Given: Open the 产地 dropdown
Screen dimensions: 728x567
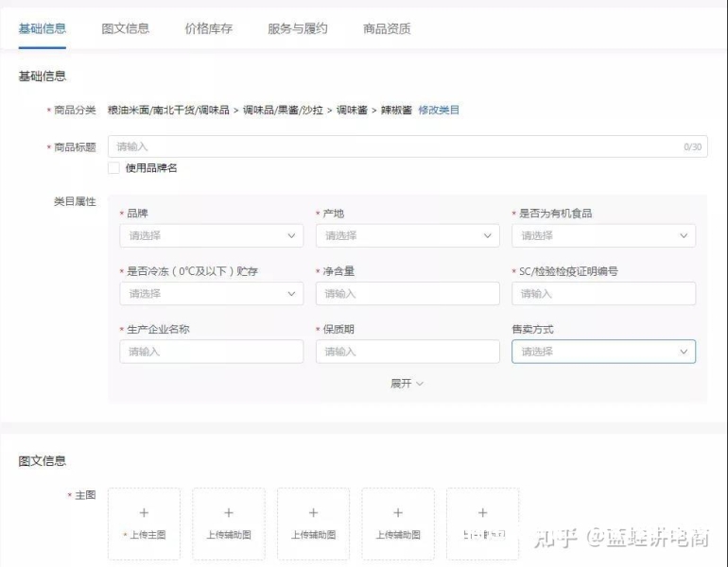Looking at the screenshot, I should tap(407, 235).
